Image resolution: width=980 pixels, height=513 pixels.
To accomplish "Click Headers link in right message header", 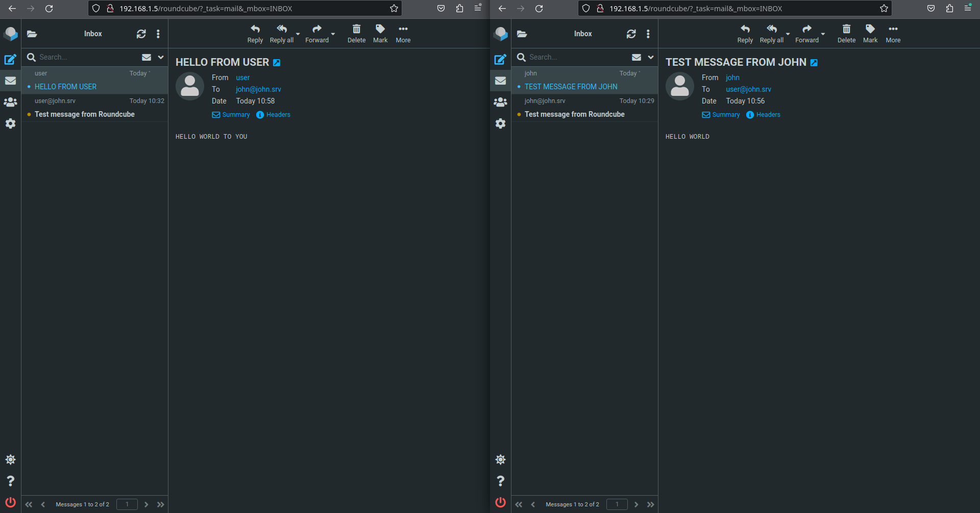I will [x=763, y=115].
